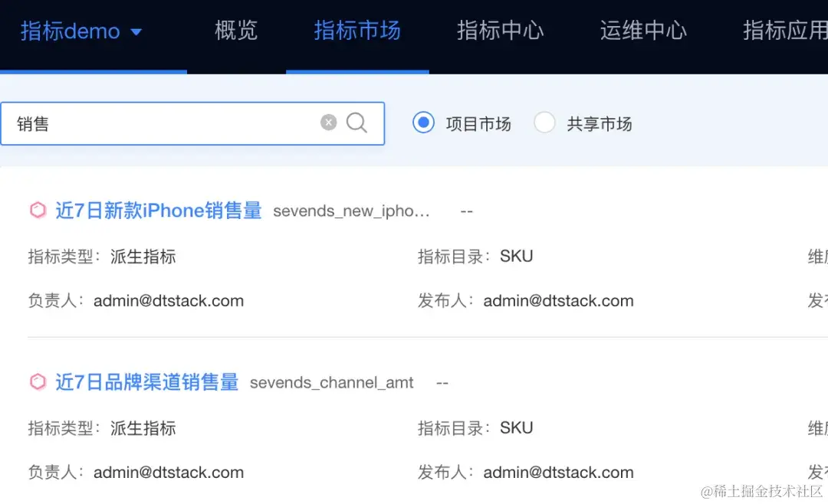Open the 近7日品牌渠道销售量 metric link
The height and width of the screenshot is (504, 828).
point(146,382)
